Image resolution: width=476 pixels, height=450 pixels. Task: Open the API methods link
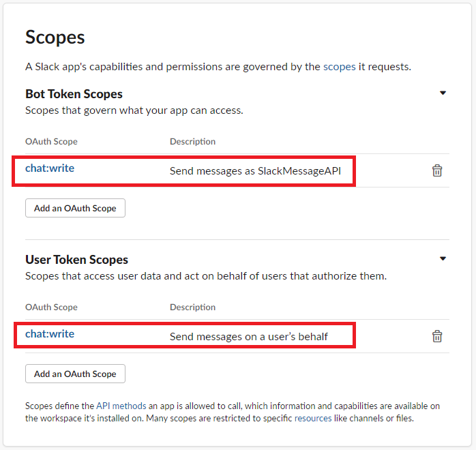coord(121,406)
